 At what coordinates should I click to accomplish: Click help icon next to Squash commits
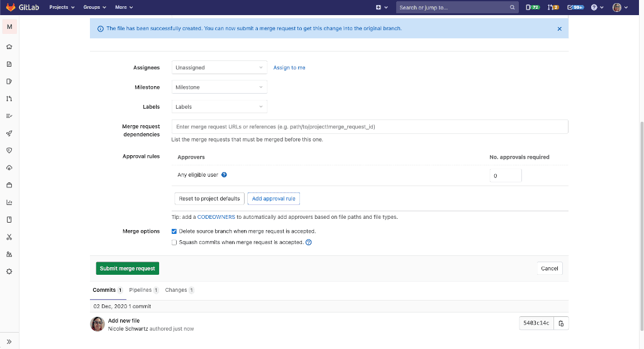tap(309, 242)
